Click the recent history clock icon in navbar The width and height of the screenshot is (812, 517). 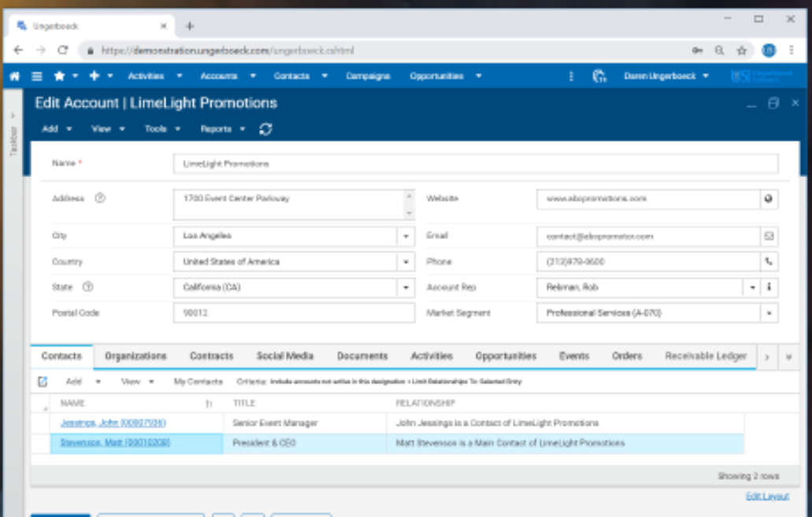(x=599, y=76)
